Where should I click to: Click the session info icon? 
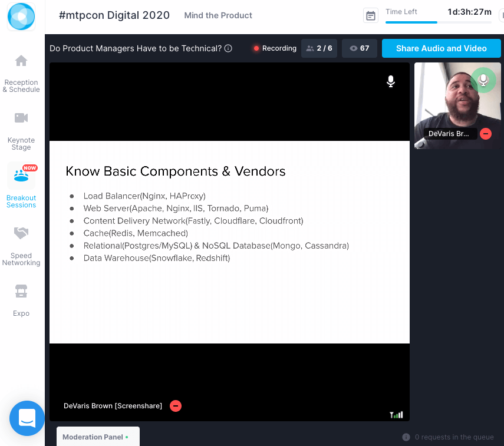(x=228, y=49)
